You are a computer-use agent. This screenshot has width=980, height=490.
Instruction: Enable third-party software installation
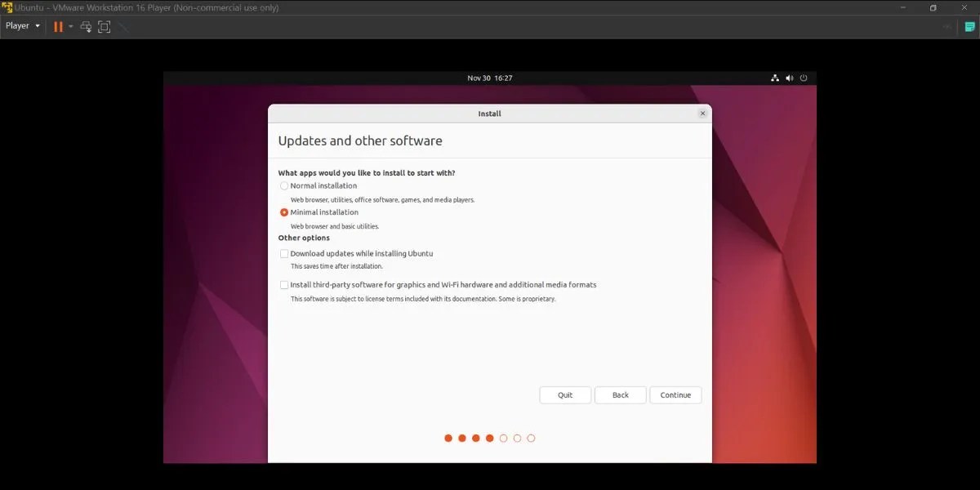coord(283,284)
